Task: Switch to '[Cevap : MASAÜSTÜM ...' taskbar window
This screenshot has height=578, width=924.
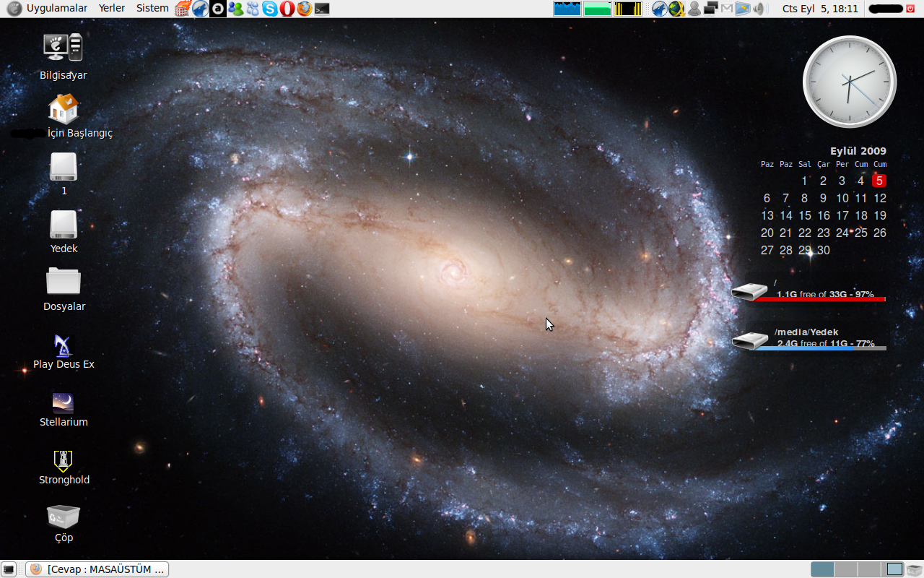Action: (x=97, y=569)
